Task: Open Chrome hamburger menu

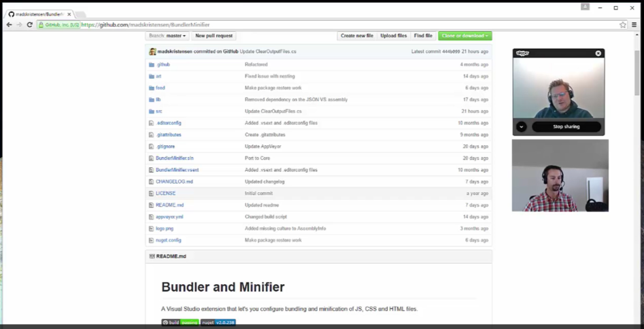Action: point(634,24)
